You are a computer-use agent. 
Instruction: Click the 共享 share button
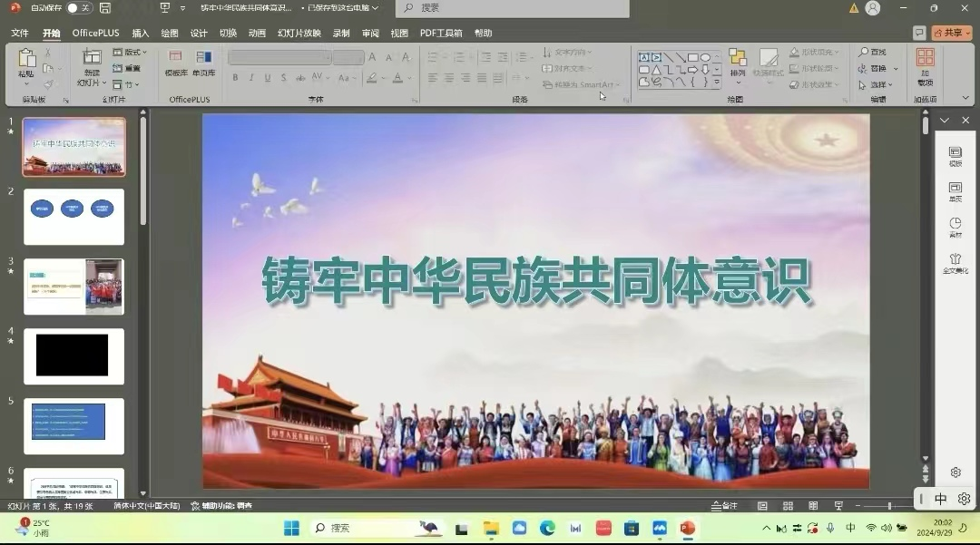tap(952, 33)
